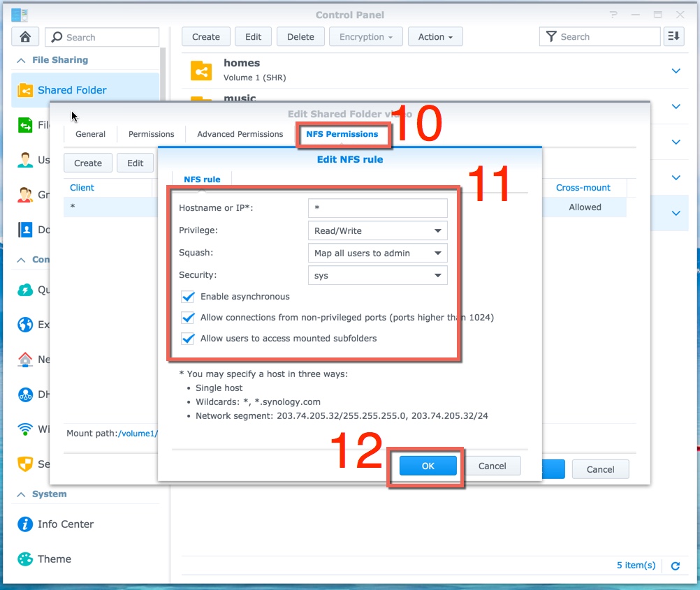Click the homes shared folder icon
Screen dimensions: 700x590
(x=201, y=70)
